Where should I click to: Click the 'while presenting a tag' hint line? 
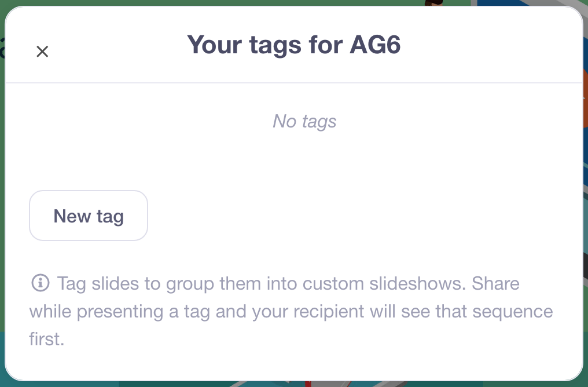pos(119,312)
